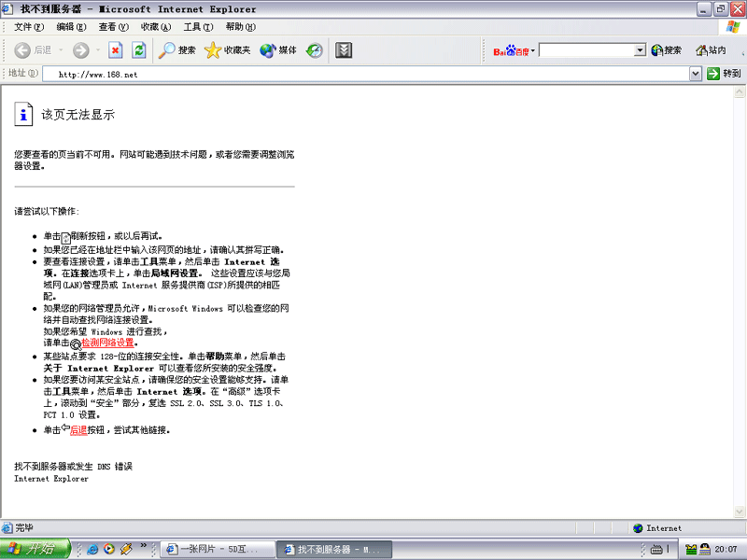Click the 该页无法显示 heading text

point(78,115)
